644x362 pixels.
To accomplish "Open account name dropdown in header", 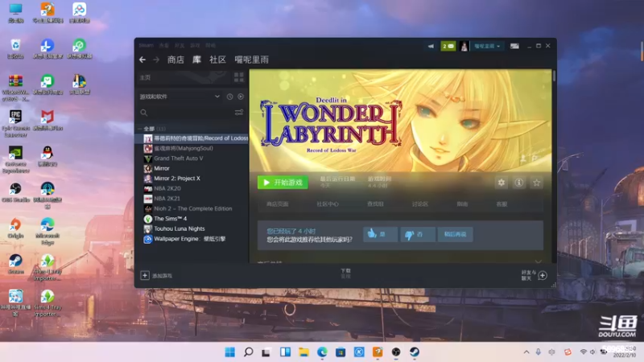I will pos(487,46).
